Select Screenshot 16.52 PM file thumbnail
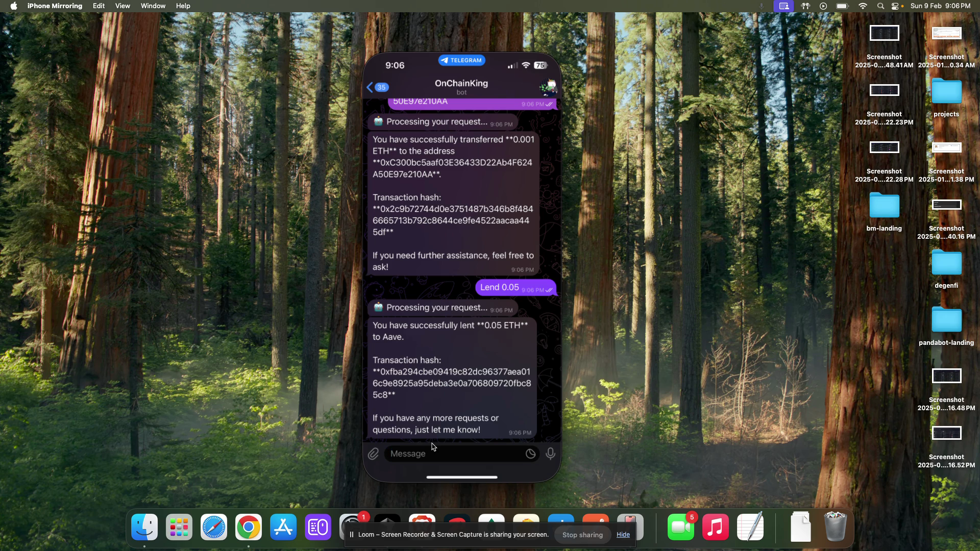The height and width of the screenshot is (551, 980). point(946,433)
